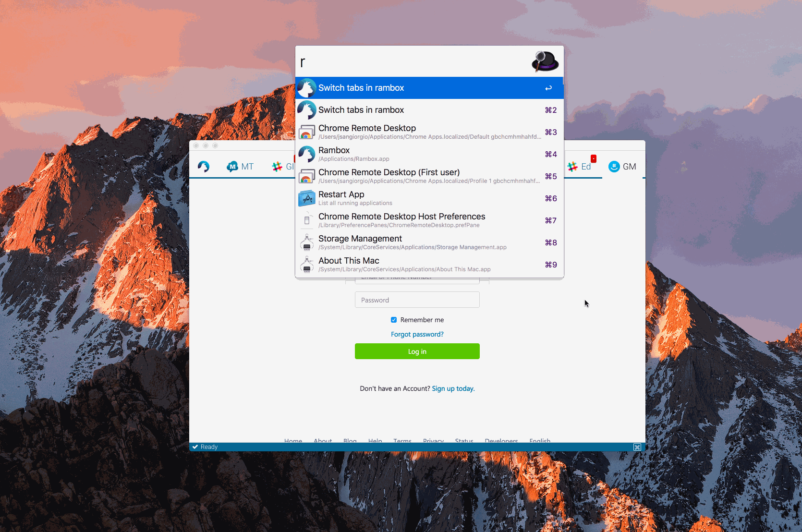Click the App Store icon beside Restart App

click(307, 198)
